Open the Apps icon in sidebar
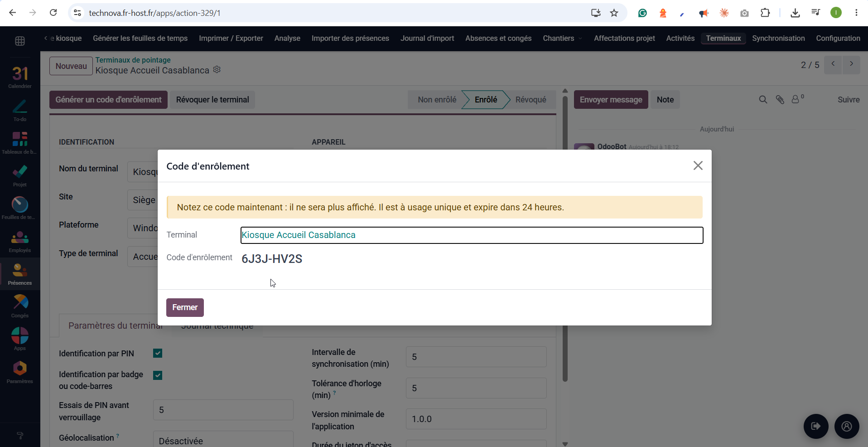 click(x=20, y=339)
